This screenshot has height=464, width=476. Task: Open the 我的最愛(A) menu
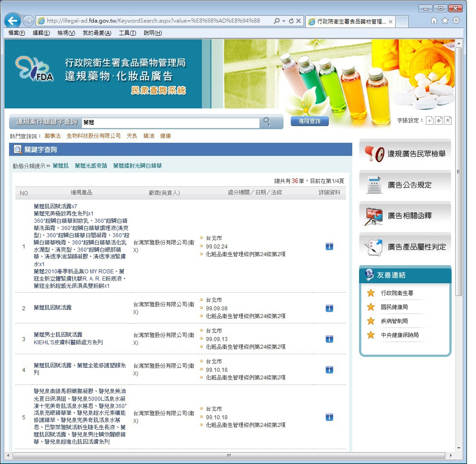[x=97, y=33]
